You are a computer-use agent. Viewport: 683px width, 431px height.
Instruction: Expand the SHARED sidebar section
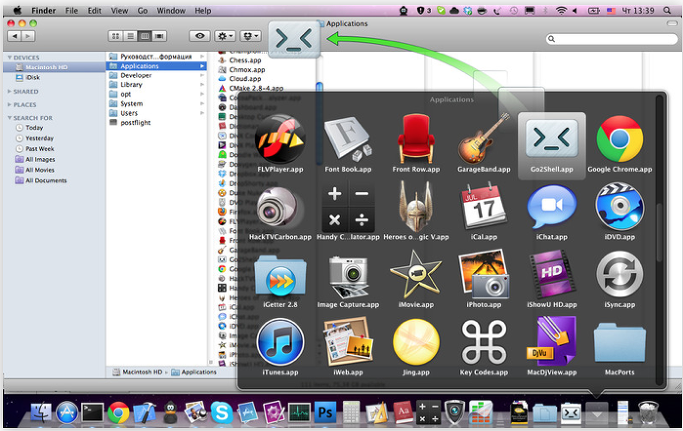point(10,92)
